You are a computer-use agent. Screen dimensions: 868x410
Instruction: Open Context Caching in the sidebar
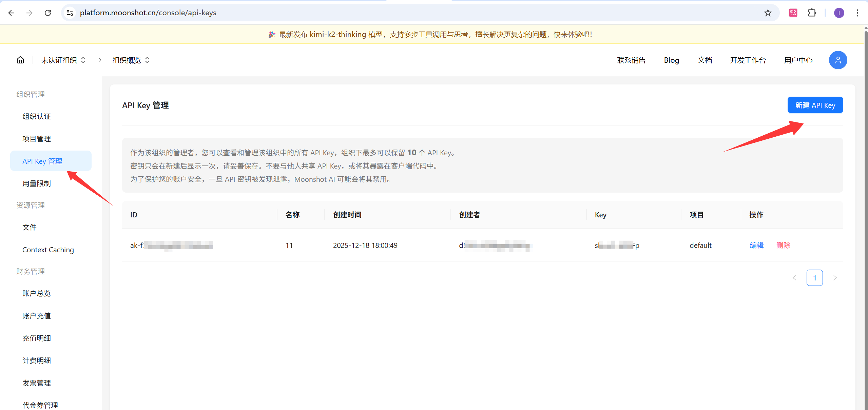click(48, 250)
